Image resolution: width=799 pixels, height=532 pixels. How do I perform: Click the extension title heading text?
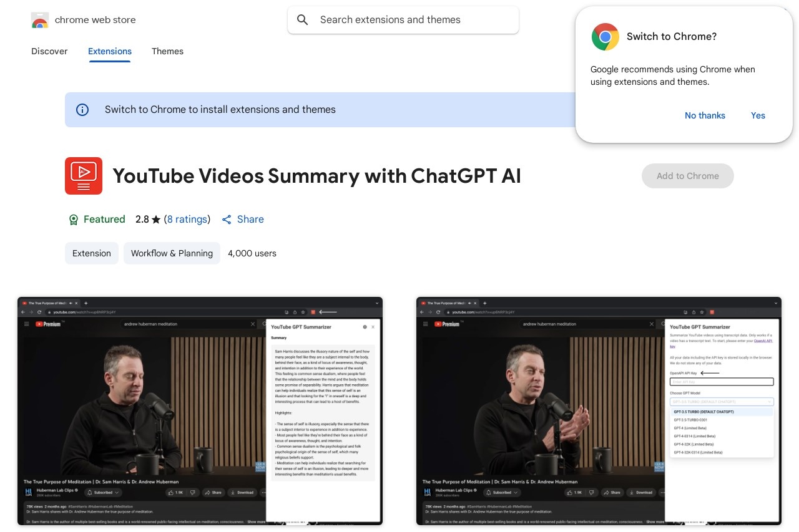pyautogui.click(x=316, y=176)
